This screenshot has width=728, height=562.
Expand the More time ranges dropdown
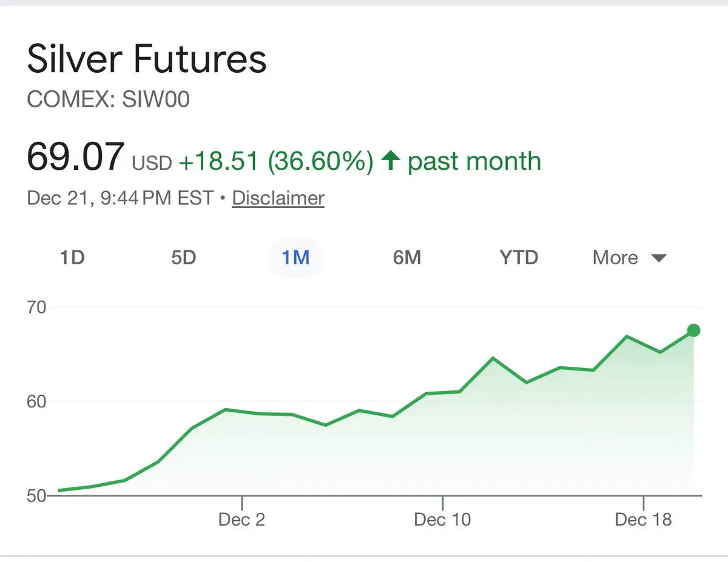(629, 258)
